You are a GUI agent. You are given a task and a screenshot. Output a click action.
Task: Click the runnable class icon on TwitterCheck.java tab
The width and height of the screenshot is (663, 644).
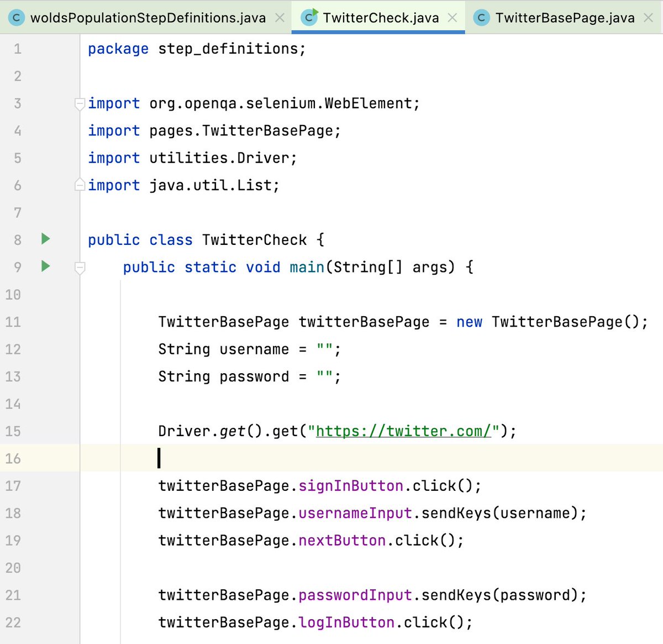pos(309,17)
